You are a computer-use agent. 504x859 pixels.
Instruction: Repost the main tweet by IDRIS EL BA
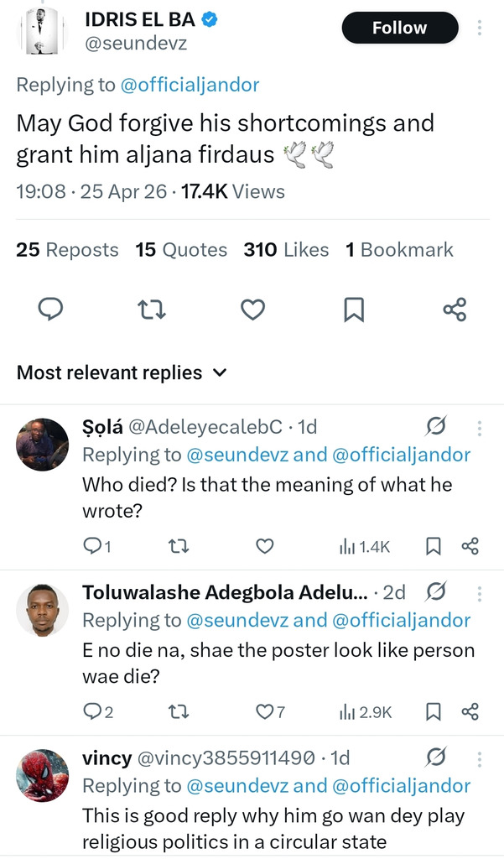click(x=152, y=310)
